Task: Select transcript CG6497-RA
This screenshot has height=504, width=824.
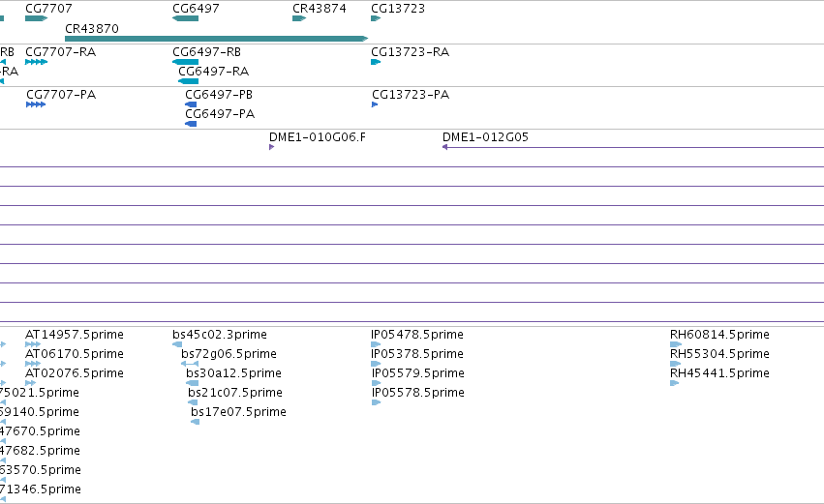Action: click(213, 72)
